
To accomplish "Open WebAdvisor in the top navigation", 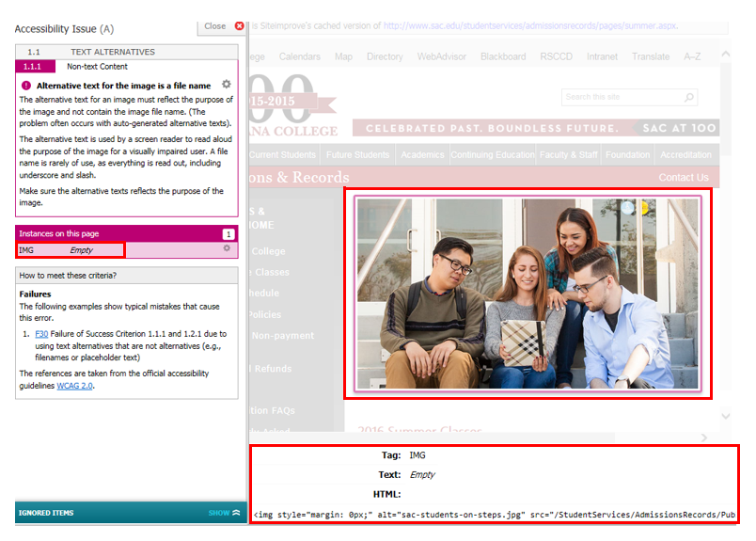I will pyautogui.click(x=442, y=56).
